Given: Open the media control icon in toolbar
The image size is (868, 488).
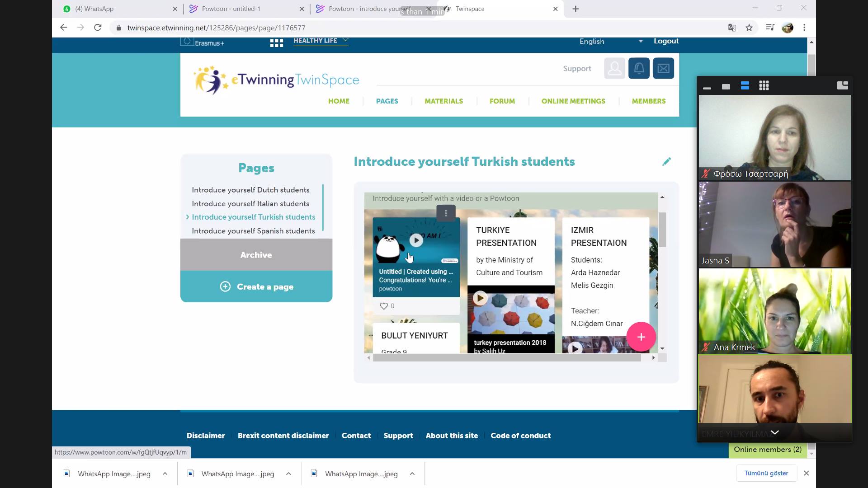Looking at the screenshot, I should point(770,28).
